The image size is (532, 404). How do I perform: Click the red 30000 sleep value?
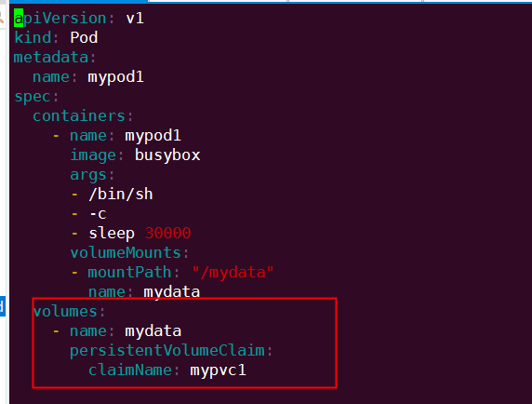(167, 234)
